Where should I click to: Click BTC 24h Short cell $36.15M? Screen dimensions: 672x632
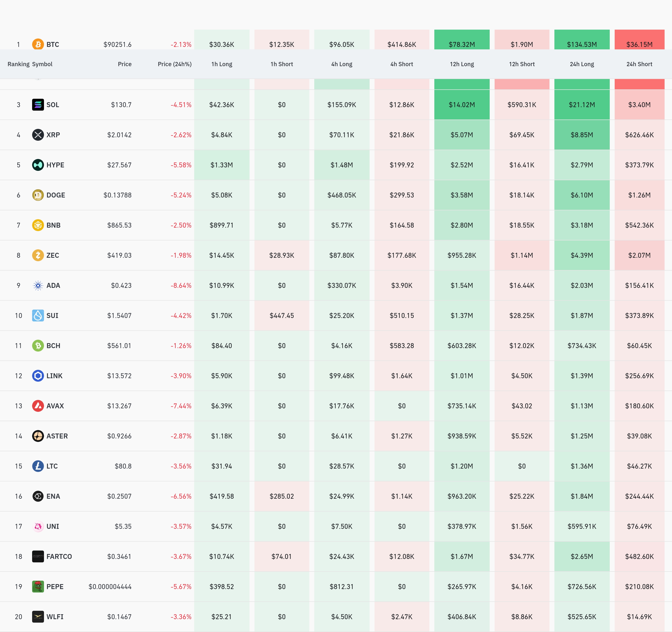(639, 44)
